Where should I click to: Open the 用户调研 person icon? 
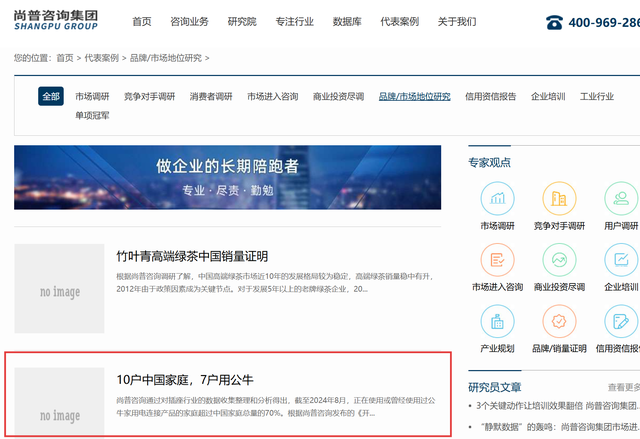[621, 199]
